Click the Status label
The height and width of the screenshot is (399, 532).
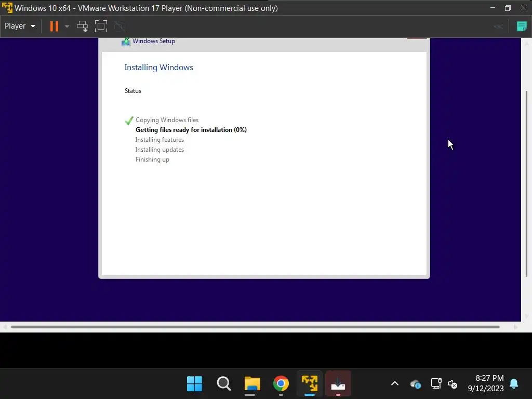pyautogui.click(x=132, y=90)
